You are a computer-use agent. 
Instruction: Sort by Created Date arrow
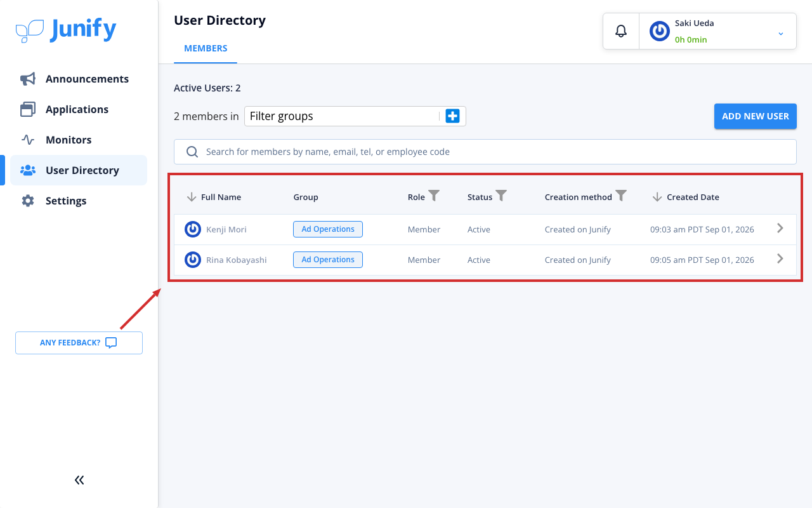coord(657,197)
